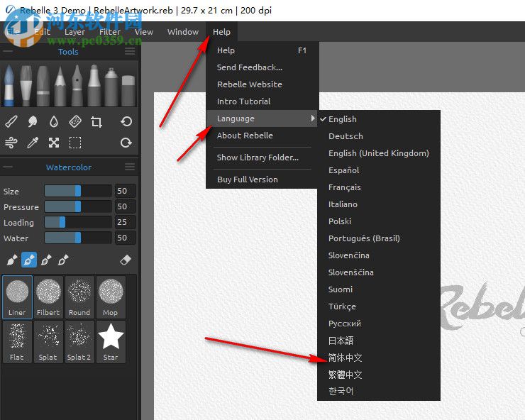The width and height of the screenshot is (525, 420).
Task: Open the Window menu
Action: 183,32
